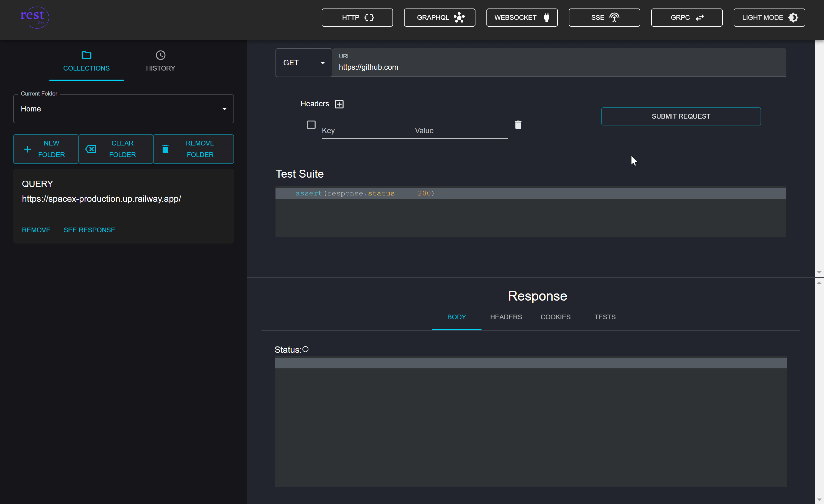Click the Clear Folder backspace icon

(x=91, y=149)
